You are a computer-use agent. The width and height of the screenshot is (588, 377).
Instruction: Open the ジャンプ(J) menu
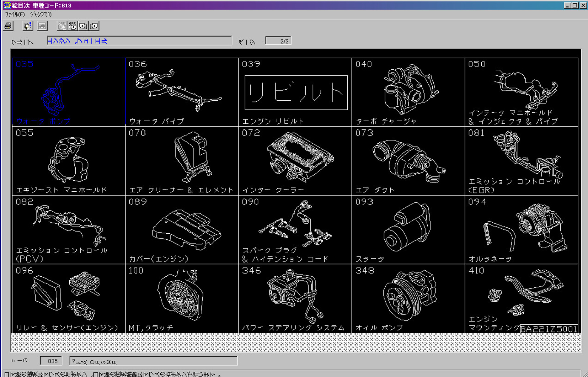[41, 14]
